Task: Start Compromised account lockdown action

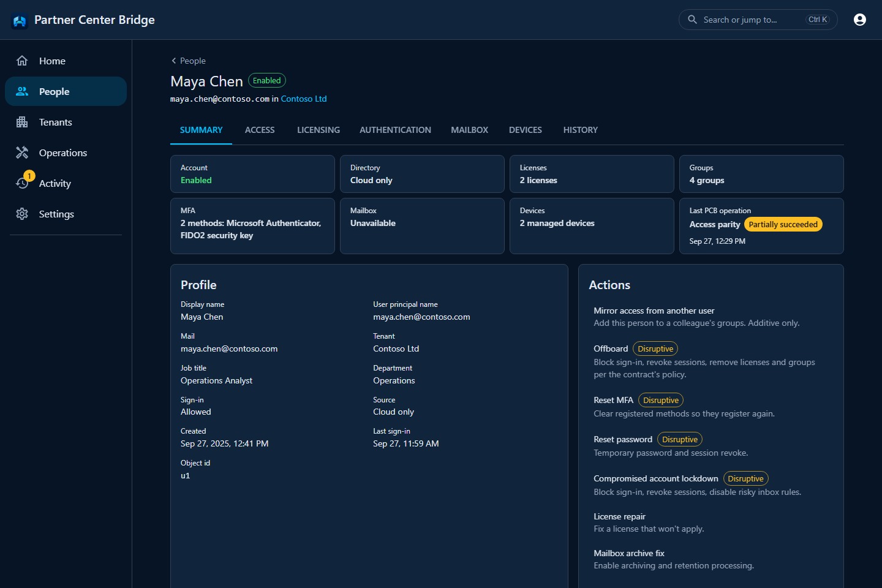Action: pyautogui.click(x=711, y=484)
